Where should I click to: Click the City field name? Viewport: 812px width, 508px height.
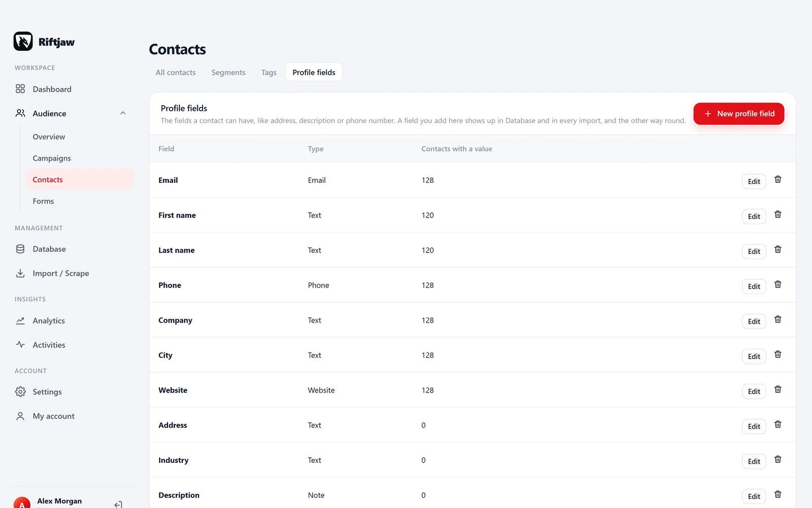(x=165, y=355)
